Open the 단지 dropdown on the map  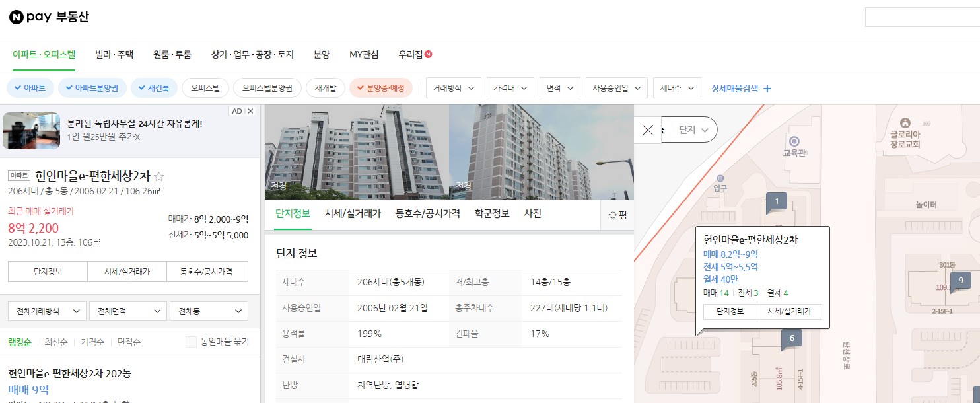693,130
